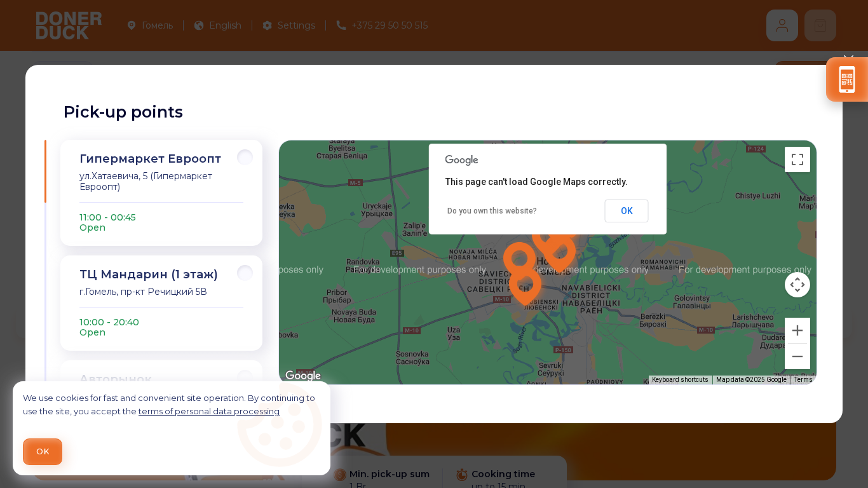This screenshot has height=488, width=868.
Task: Open Keyboard shortcuts on the map
Action: (x=680, y=380)
